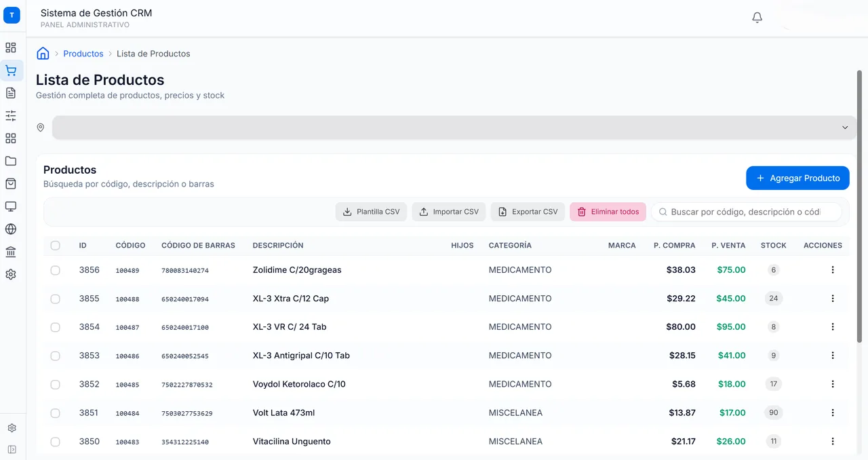The image size is (868, 460).
Task: Toggle the select-all checkbox in table header
Action: [56, 246]
